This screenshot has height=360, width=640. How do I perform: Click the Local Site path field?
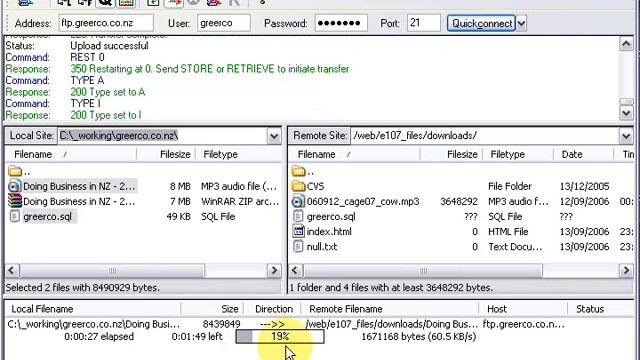click(x=163, y=136)
